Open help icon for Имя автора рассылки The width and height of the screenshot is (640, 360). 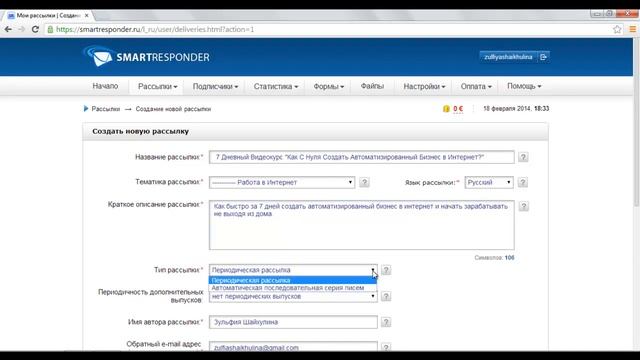[x=386, y=322]
